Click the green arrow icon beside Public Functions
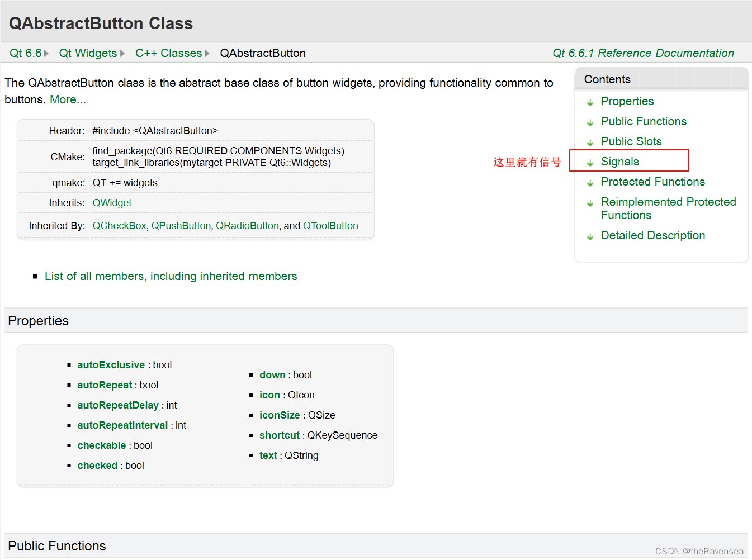752x560 pixels. tap(590, 122)
